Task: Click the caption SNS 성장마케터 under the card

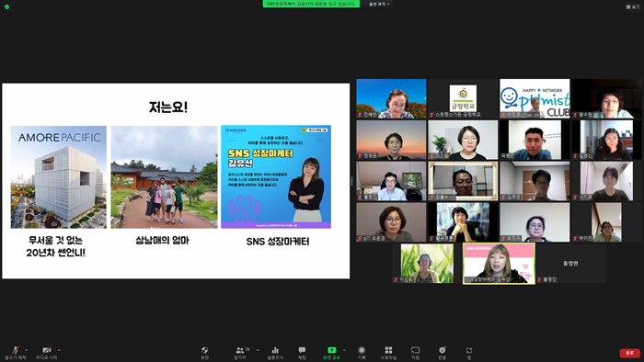Action: point(278,242)
